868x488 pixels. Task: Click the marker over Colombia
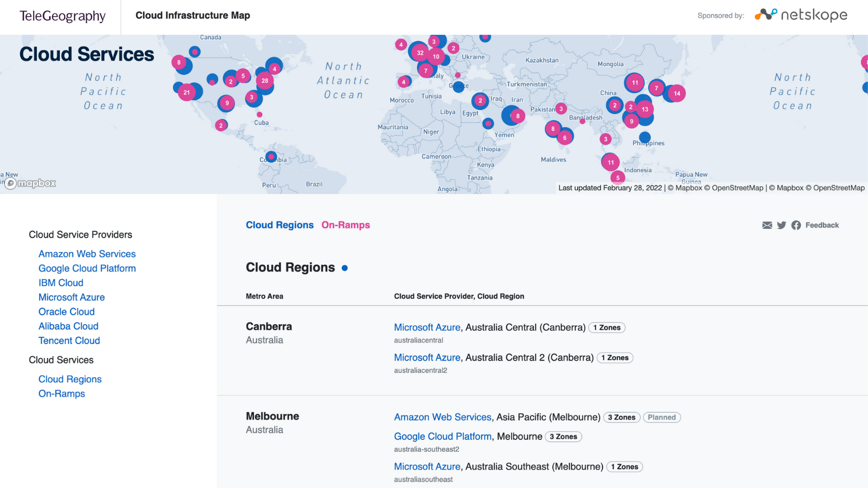pos(271,157)
